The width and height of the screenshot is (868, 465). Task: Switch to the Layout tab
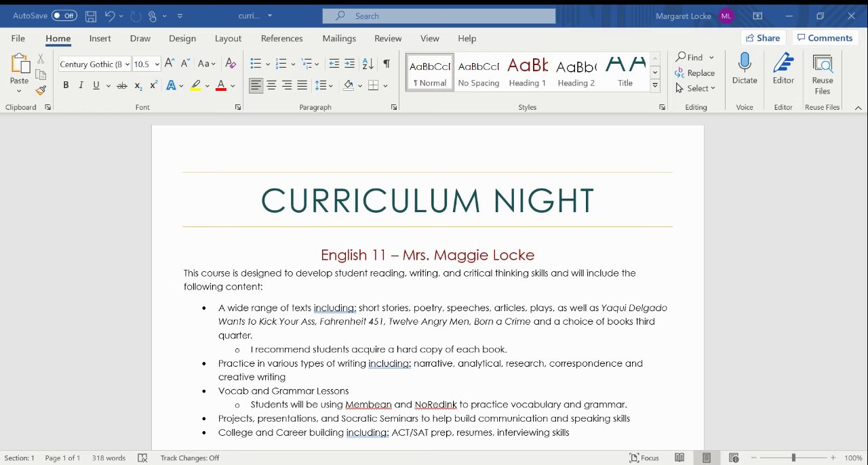[x=228, y=39]
